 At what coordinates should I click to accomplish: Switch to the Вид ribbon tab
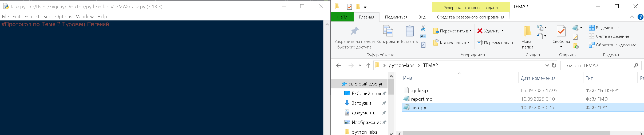click(422, 17)
